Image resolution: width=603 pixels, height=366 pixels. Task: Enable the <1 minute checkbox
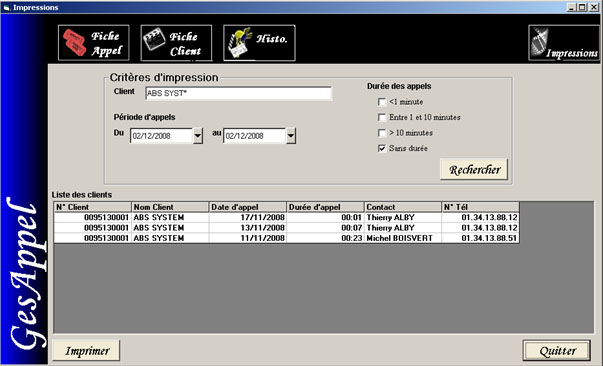point(381,102)
